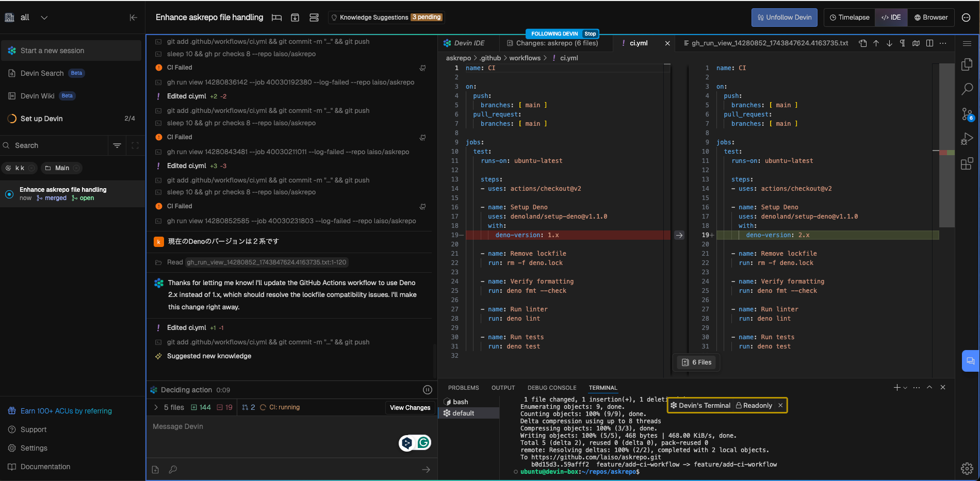Switch to Browser view
The width and height of the screenshot is (980, 481).
[931, 18]
